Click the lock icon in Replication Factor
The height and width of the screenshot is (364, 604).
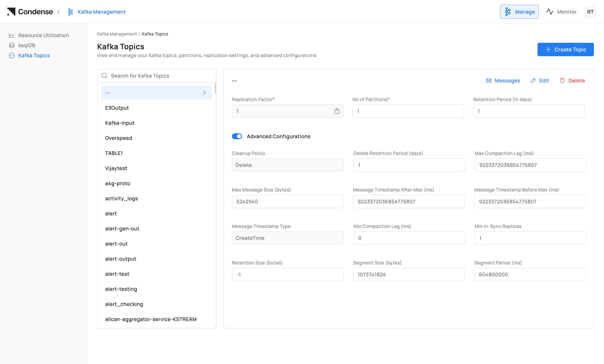337,111
